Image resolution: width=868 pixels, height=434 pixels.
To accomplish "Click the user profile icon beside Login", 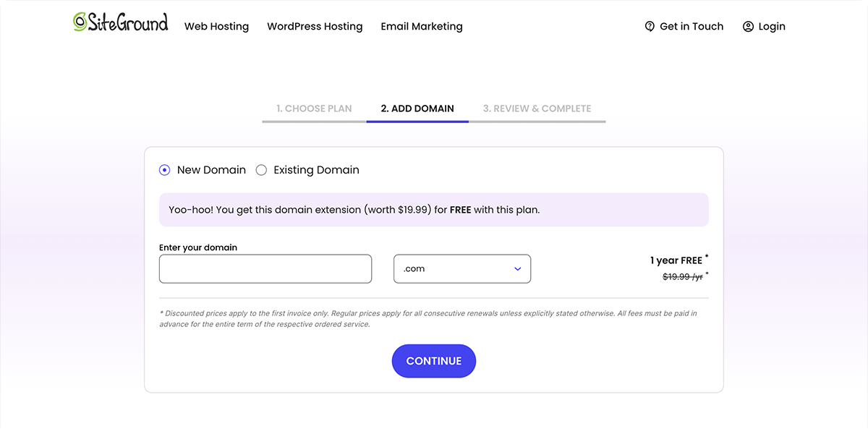I will (x=748, y=27).
